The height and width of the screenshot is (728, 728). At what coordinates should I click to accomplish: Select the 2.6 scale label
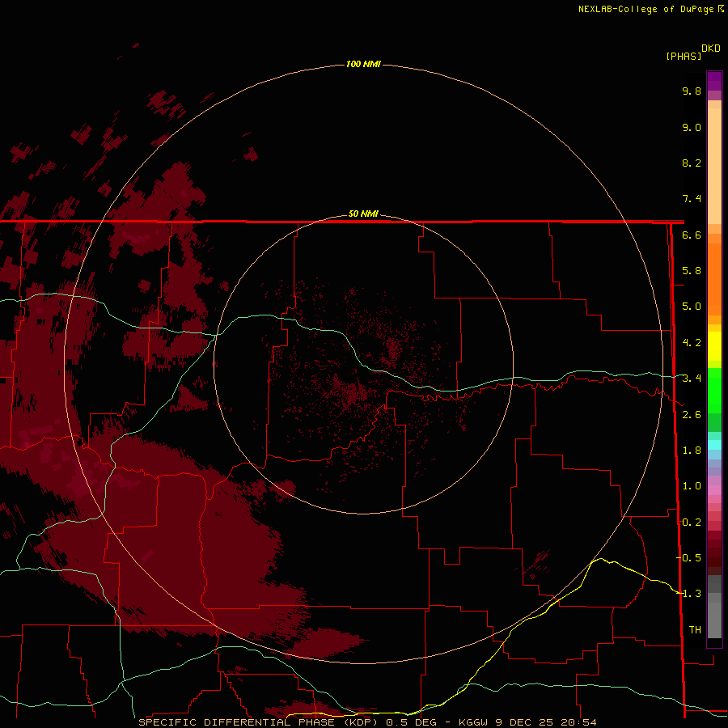tap(692, 415)
